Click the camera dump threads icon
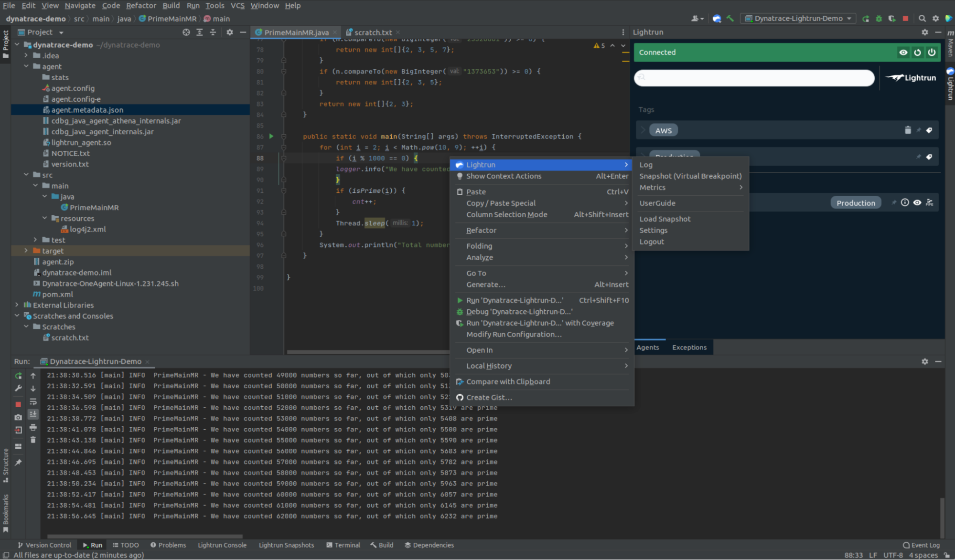This screenshot has height=560, width=955. tap(18, 417)
